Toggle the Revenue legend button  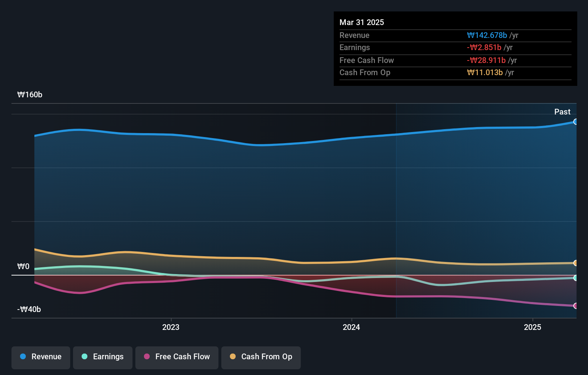tap(41, 357)
